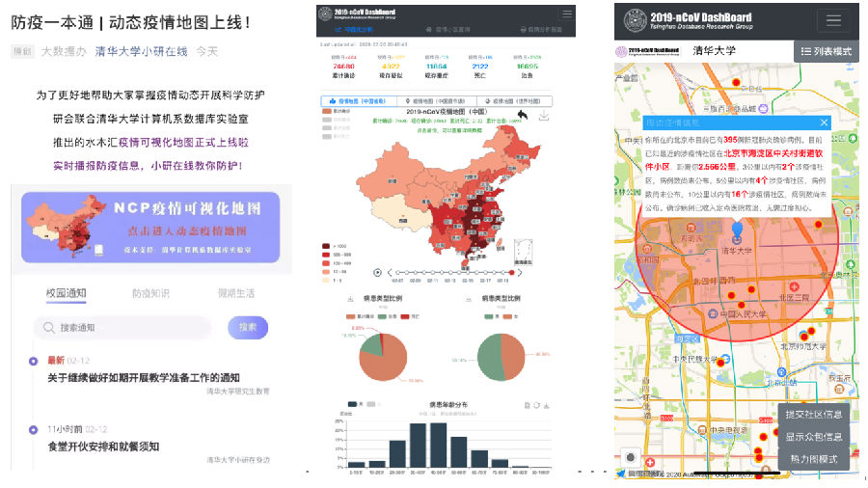
Task: Switch to 疫情分析报告 nav tab
Action: coord(541,29)
